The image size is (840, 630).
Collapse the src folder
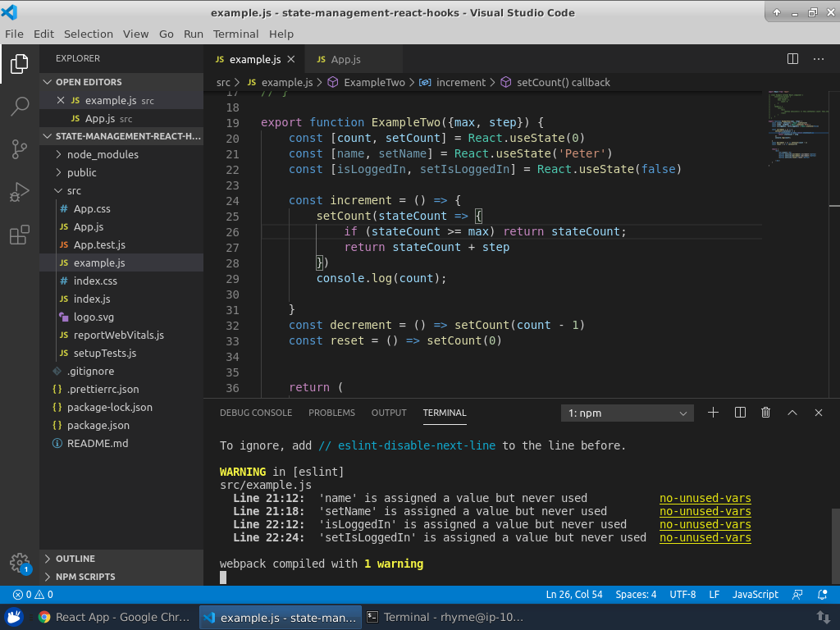(x=74, y=190)
